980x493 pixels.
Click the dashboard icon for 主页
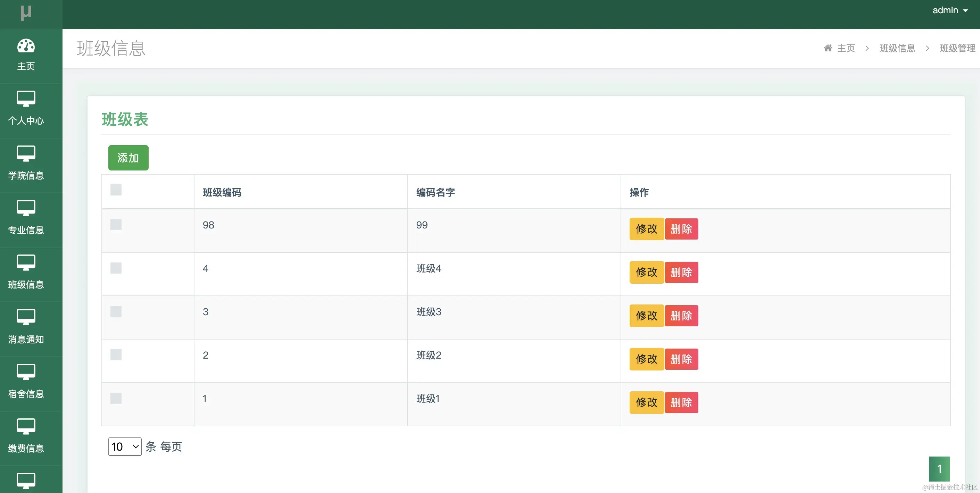[26, 46]
